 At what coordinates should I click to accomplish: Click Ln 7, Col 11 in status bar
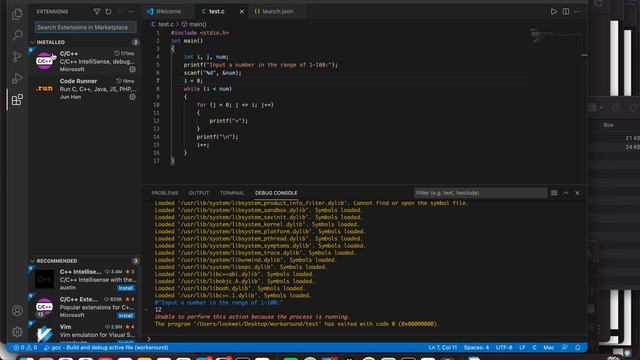point(442,347)
